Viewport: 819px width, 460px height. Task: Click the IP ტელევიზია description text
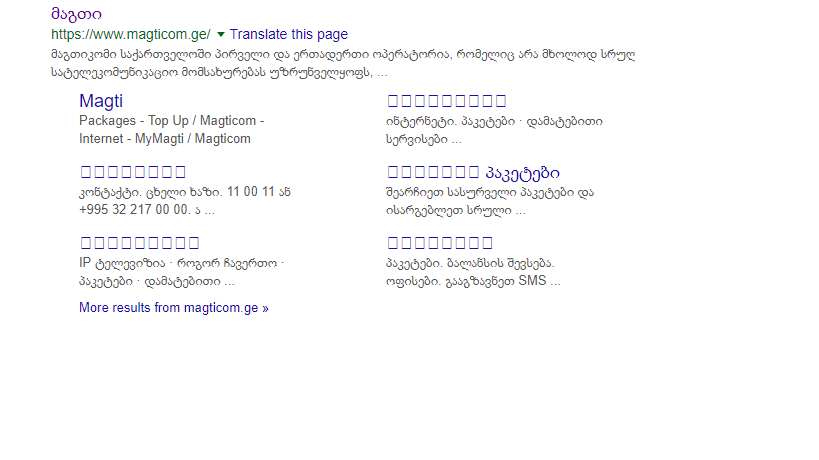[181, 272]
